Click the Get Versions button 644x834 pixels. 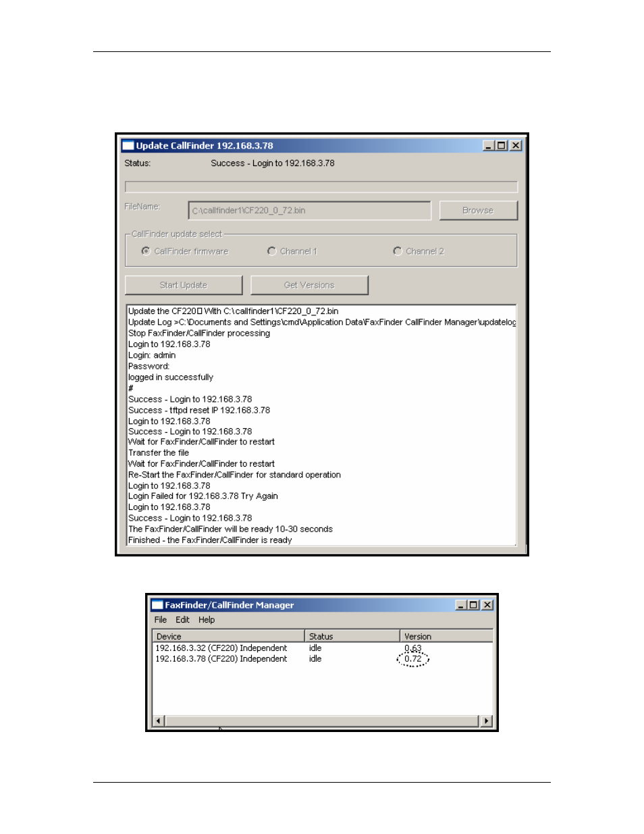click(x=309, y=285)
